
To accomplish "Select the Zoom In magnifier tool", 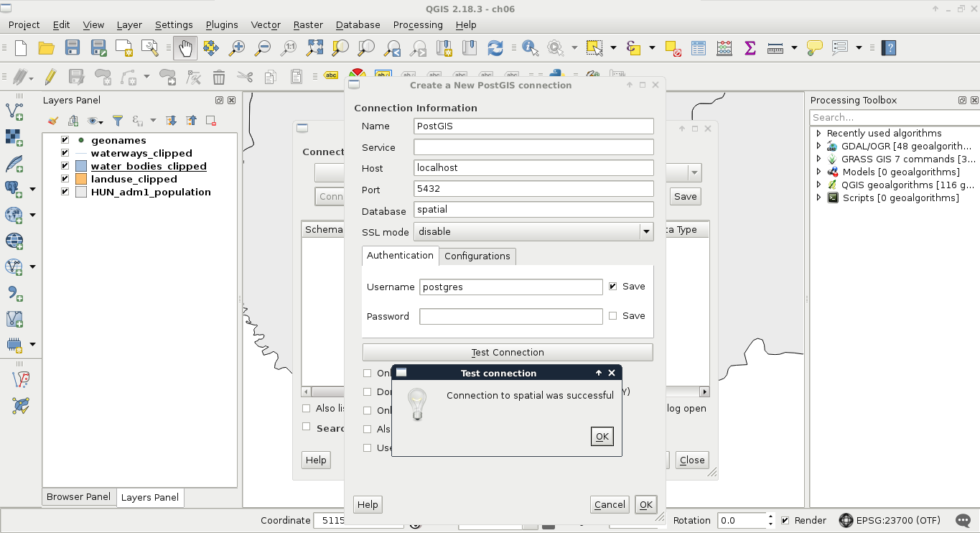I will [x=237, y=48].
